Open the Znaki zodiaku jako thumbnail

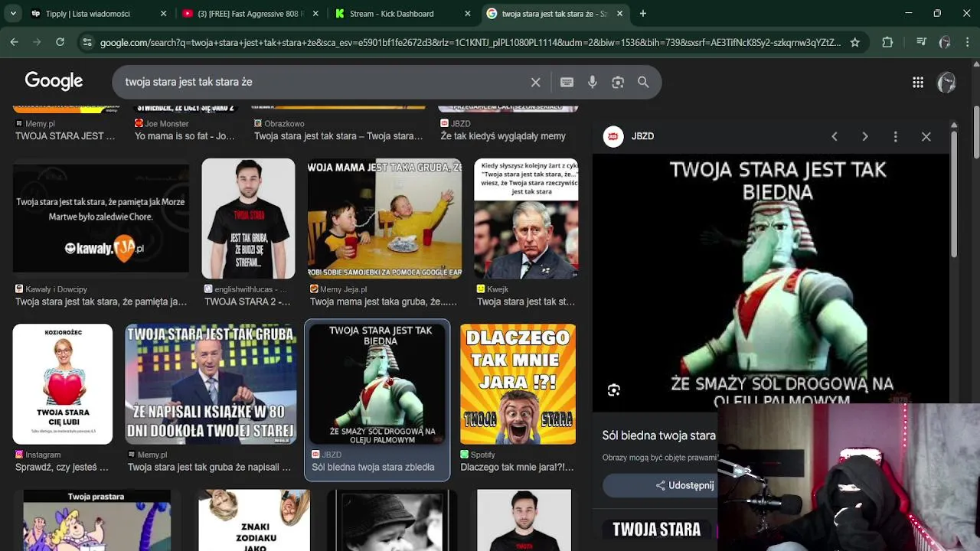click(254, 520)
